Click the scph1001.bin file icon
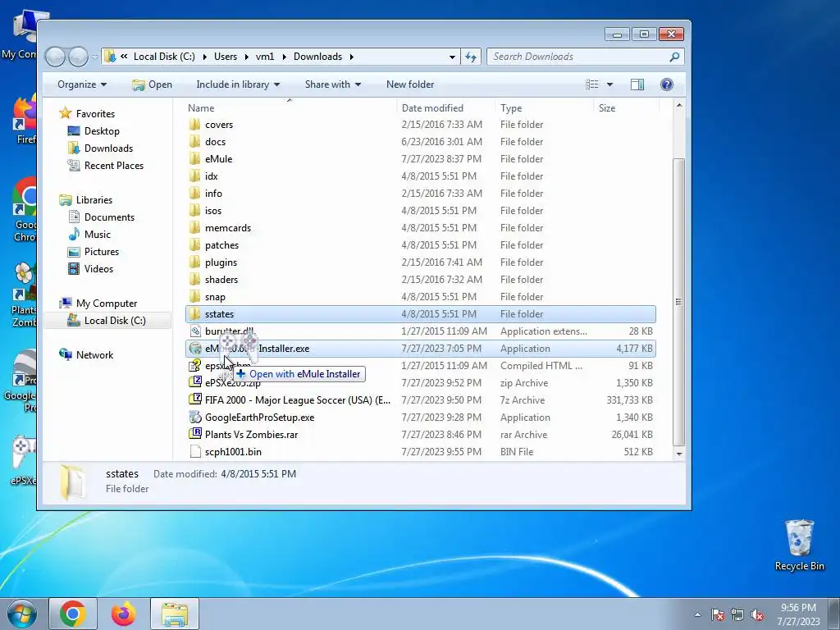This screenshot has width=840, height=630. pyautogui.click(x=195, y=452)
